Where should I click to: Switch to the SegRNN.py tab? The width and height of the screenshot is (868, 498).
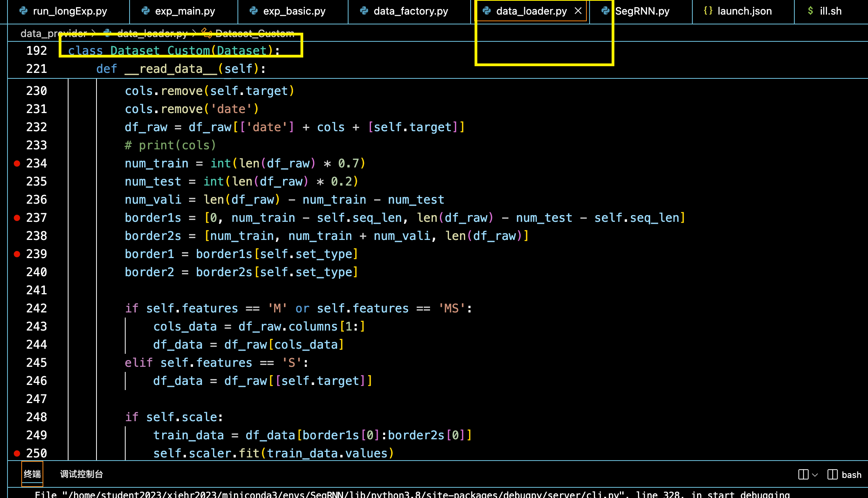(x=642, y=11)
